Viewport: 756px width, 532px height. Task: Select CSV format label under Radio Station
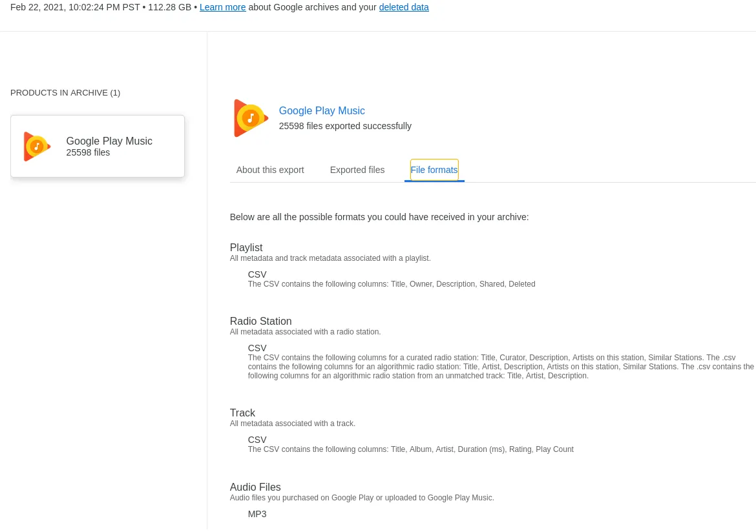(257, 348)
